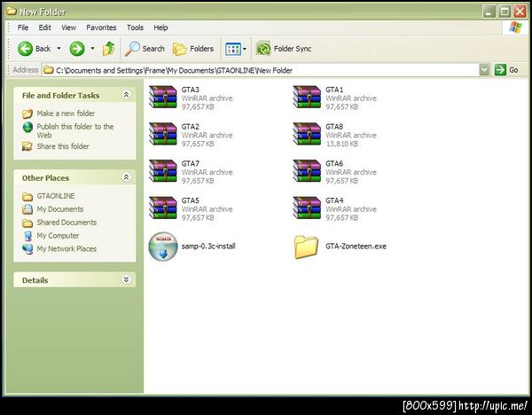532x415 pixels.
Task: Select the GTA5 WinRAR archive icon
Action: click(163, 208)
